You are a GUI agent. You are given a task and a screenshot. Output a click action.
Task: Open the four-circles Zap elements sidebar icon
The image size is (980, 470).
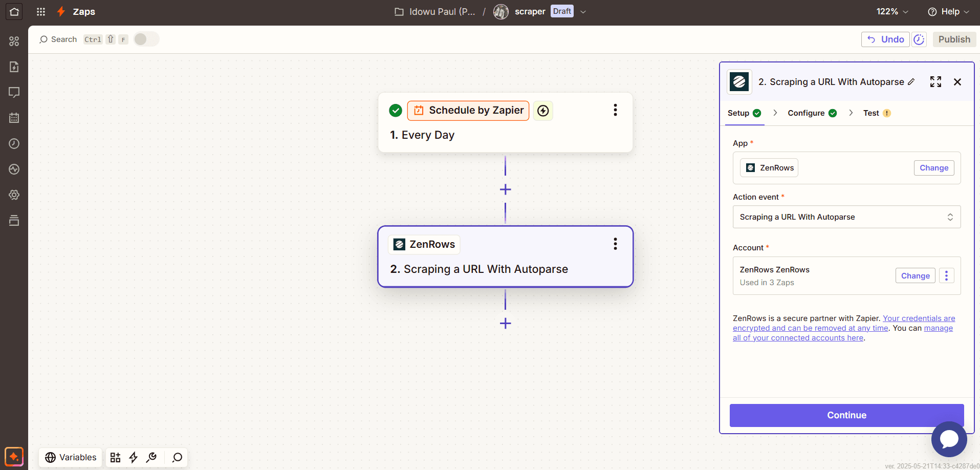(x=14, y=41)
